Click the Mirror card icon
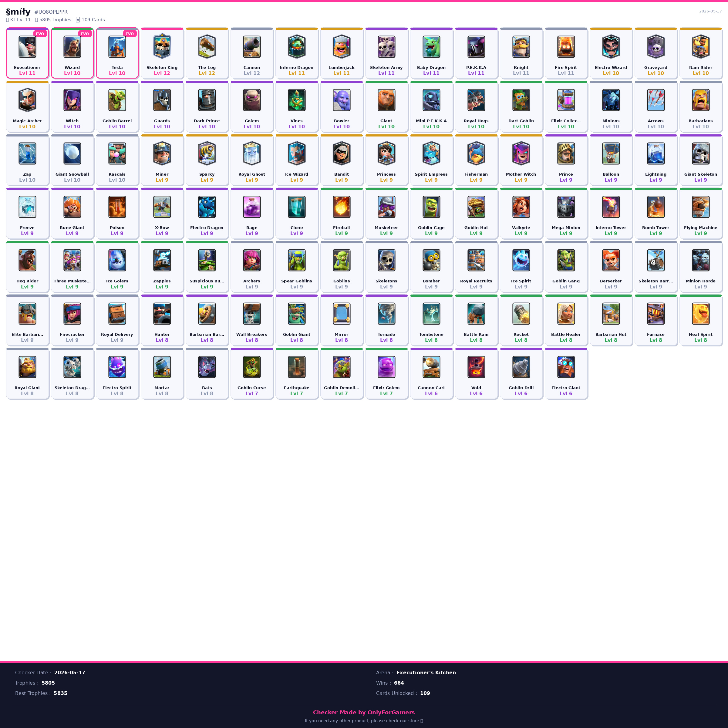728x728 pixels. coord(341,314)
